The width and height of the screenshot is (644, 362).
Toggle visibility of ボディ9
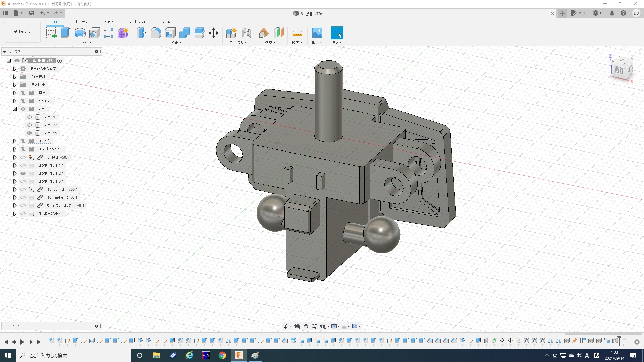tap(29, 117)
